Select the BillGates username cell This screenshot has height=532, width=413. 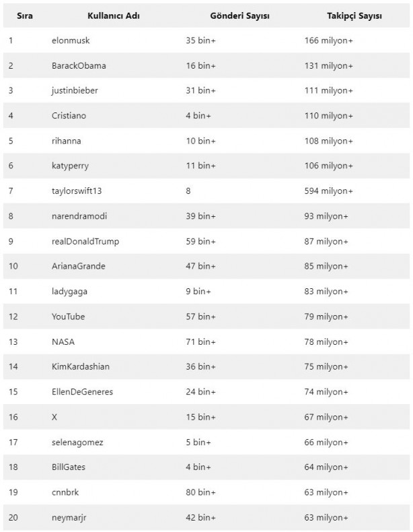(x=68, y=466)
